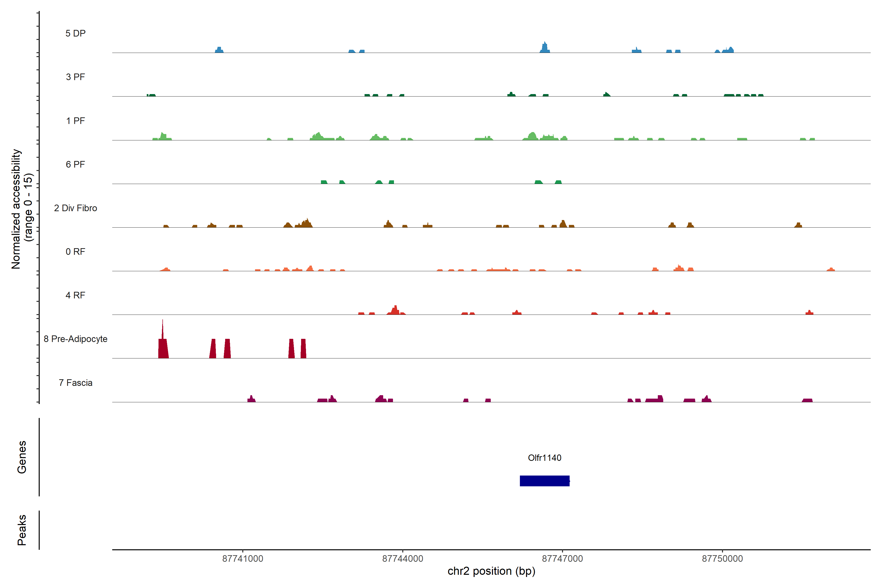This screenshot has height=588, width=882.
Task: Click the 8 Pre-Adipocyte track label
Action: click(75, 339)
